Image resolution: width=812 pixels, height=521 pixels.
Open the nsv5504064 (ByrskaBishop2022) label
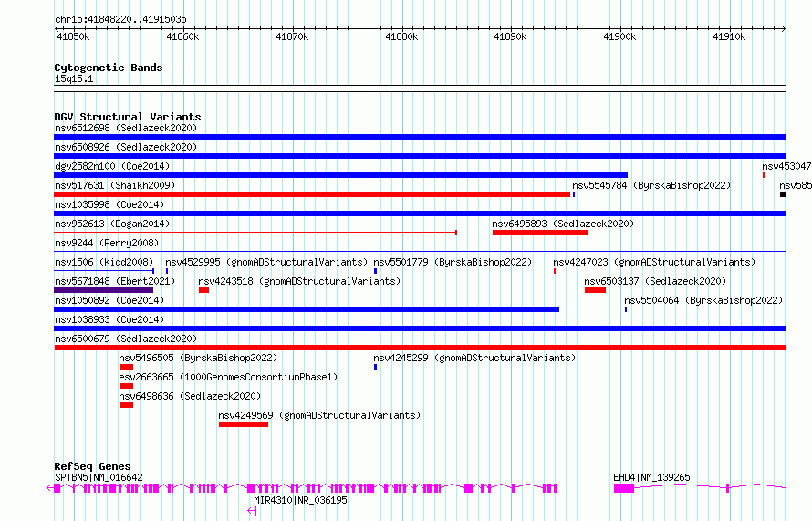703,300
